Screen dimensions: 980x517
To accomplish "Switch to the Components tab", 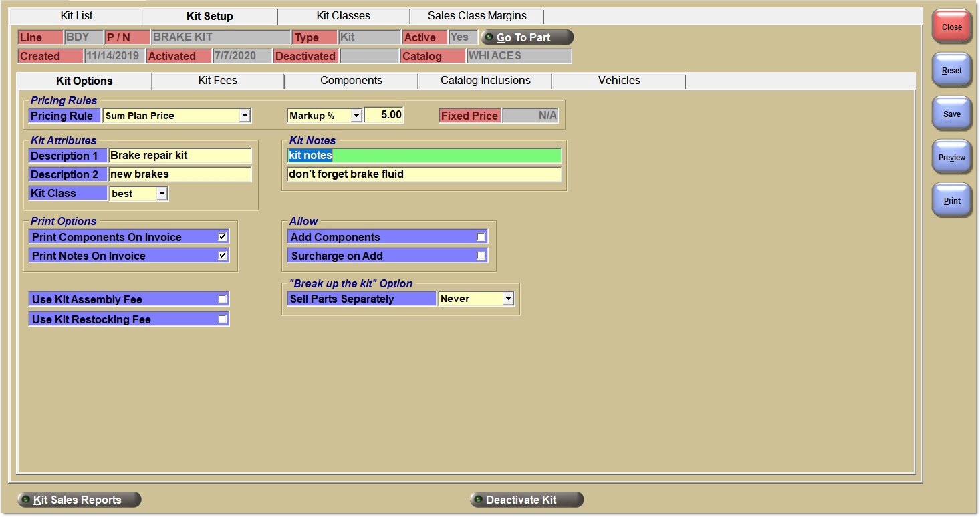I will [x=351, y=81].
